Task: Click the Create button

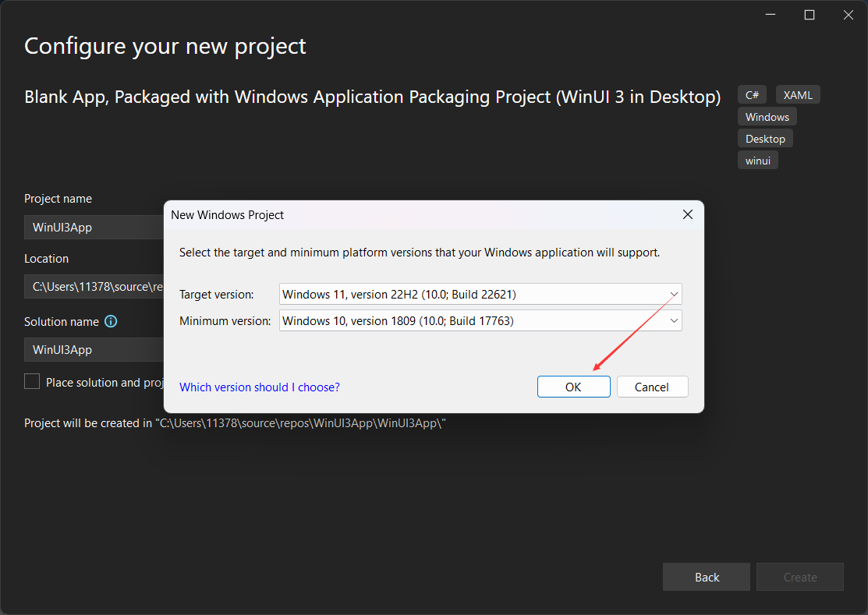Action: 799,577
